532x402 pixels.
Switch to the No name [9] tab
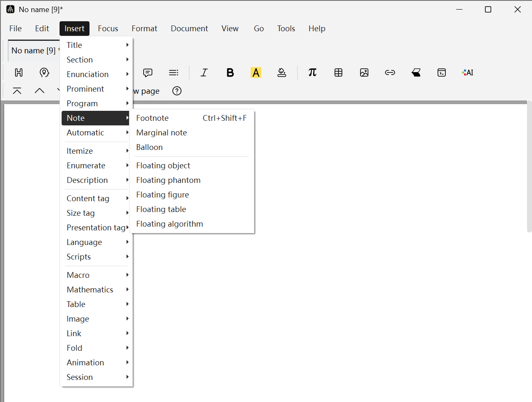[33, 50]
